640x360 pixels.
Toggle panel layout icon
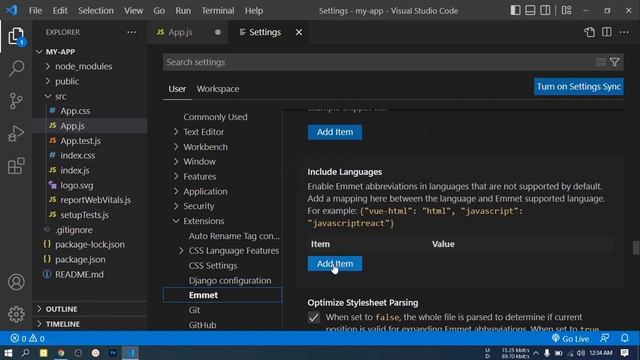pyautogui.click(x=530, y=10)
